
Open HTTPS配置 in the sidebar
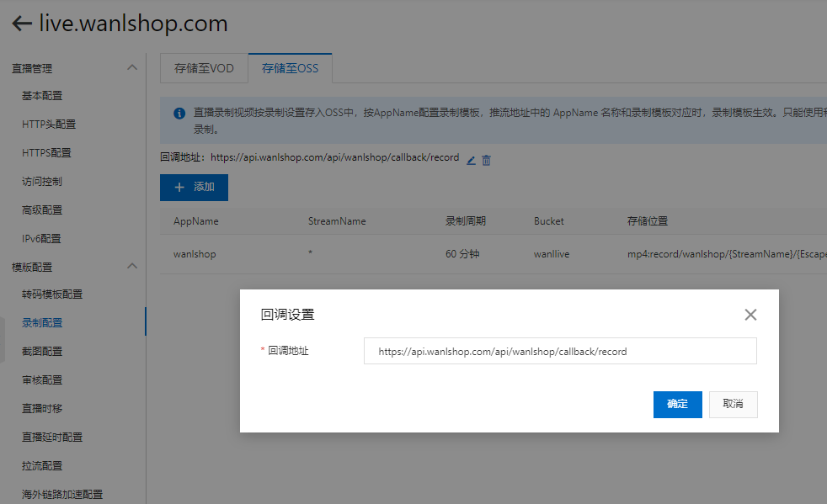click(46, 153)
